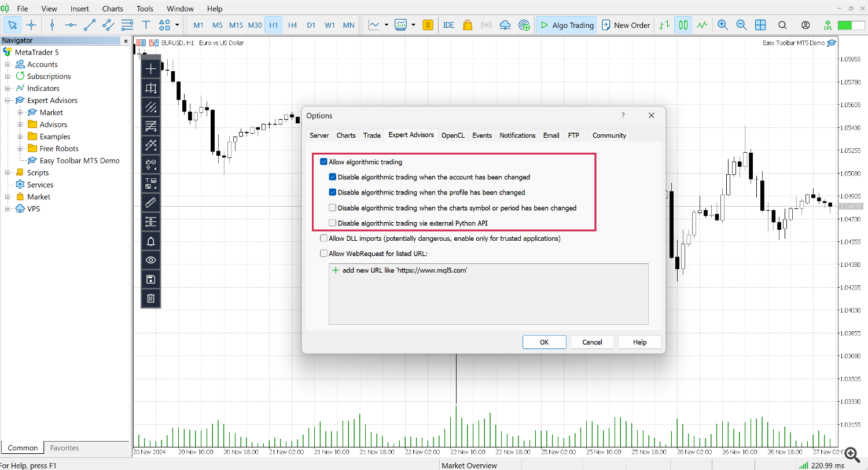Uncheck disable trading when profile changed
The height and width of the screenshot is (470, 868).
(x=333, y=192)
